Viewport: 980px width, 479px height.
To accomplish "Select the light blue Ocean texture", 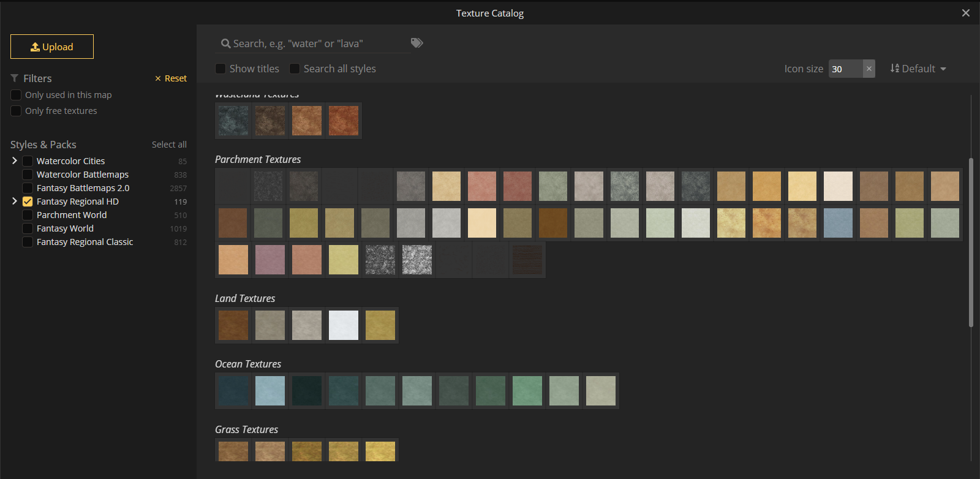I will [x=270, y=391].
